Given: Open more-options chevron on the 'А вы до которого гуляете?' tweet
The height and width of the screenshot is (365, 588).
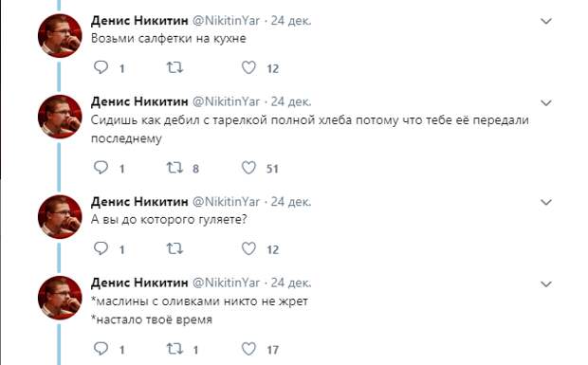Looking at the screenshot, I should 546,202.
